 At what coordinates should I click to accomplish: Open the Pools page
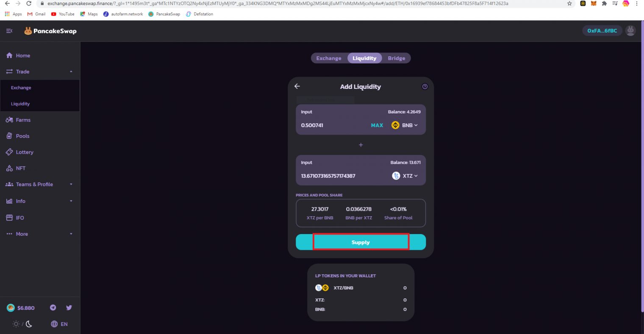point(40,136)
